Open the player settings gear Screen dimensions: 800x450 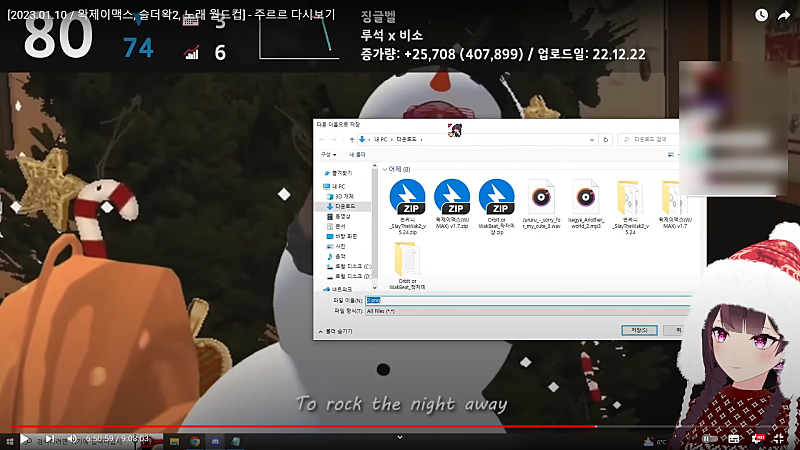(x=758, y=439)
